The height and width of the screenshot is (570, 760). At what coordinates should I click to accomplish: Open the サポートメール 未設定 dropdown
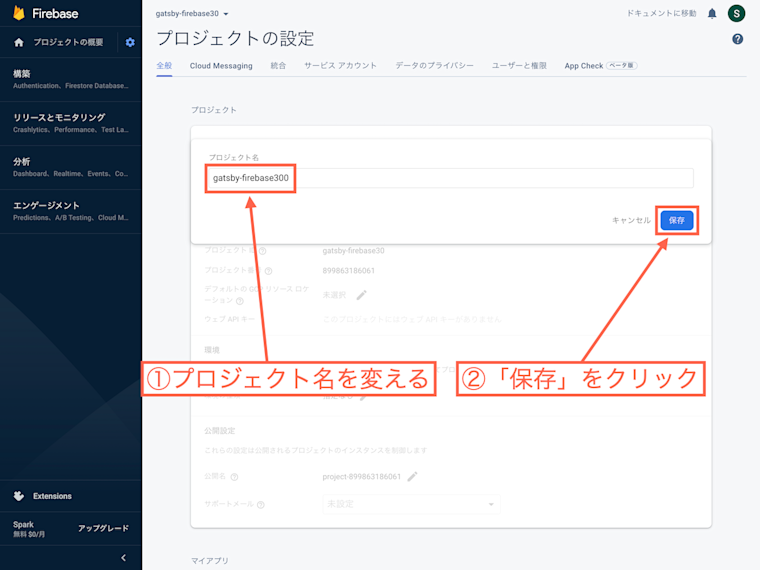[411, 504]
